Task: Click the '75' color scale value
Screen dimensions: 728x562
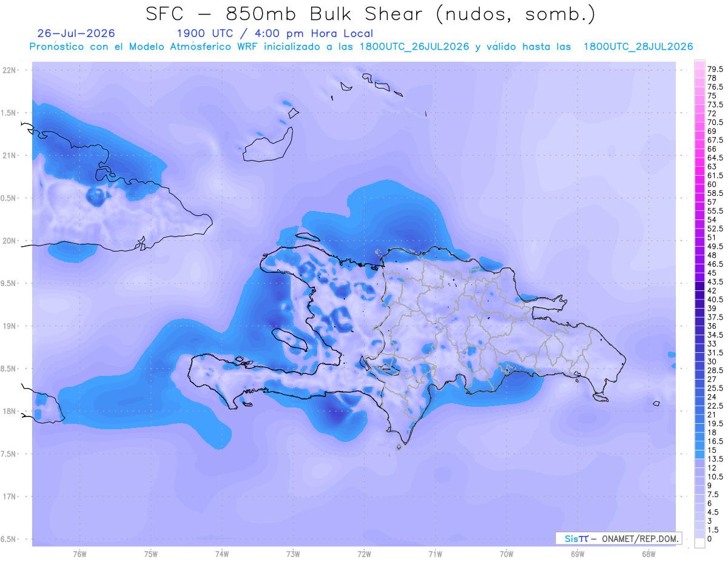Action: coord(712,96)
